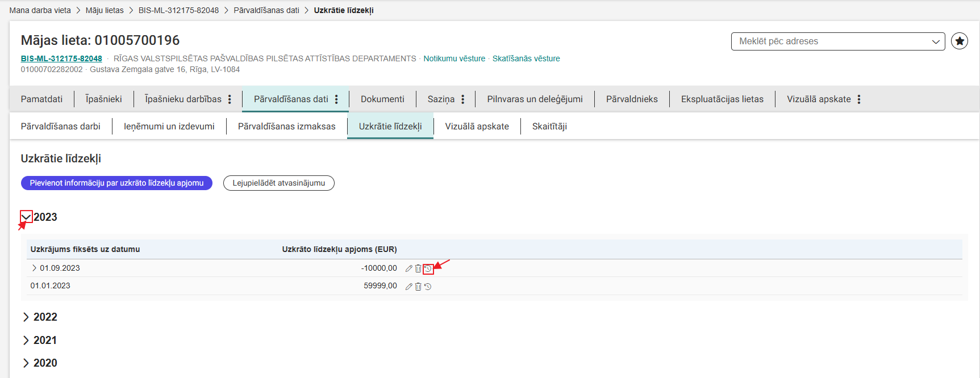Expand the 2021 year section
Screen dimensions: 980x378
pos(26,341)
